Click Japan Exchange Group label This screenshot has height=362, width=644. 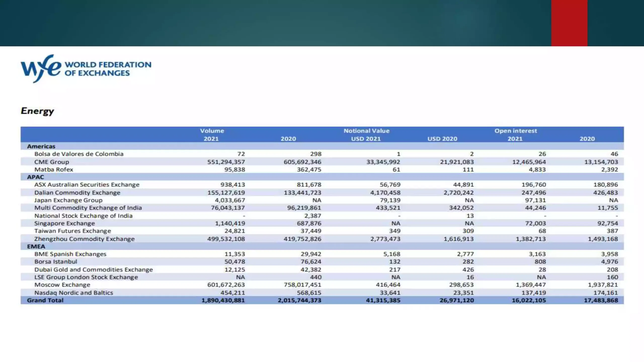[x=68, y=200]
